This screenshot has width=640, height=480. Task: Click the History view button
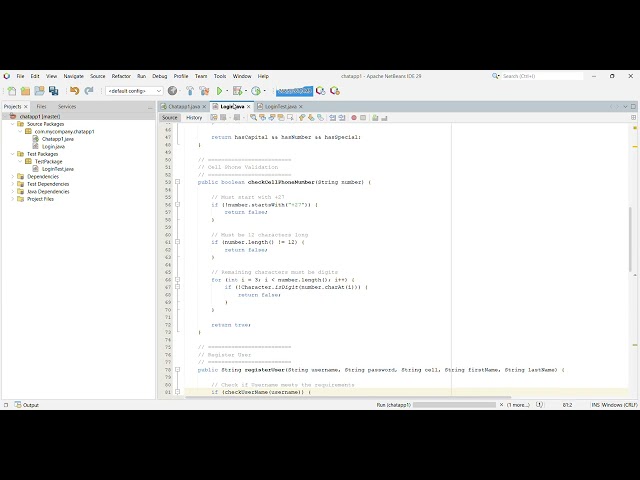[194, 118]
